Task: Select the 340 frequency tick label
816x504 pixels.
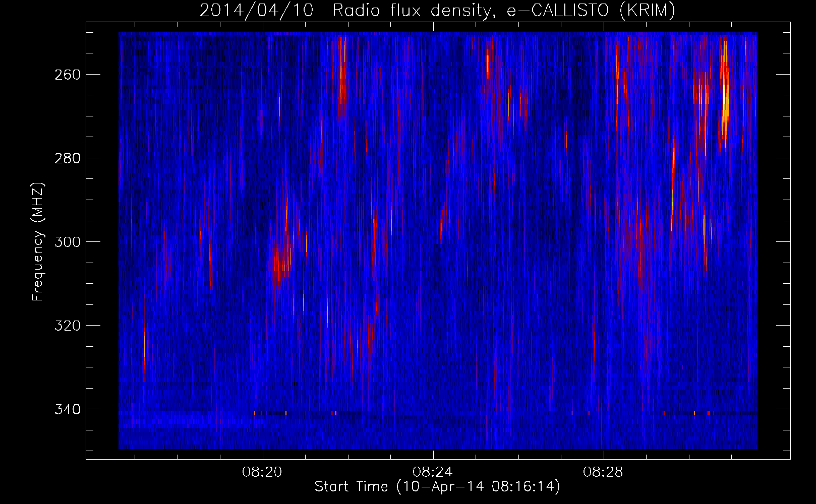Action: click(x=68, y=409)
